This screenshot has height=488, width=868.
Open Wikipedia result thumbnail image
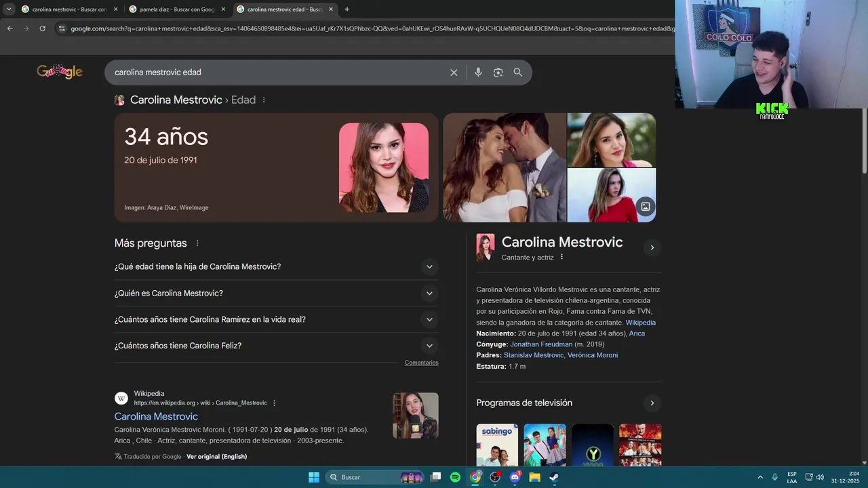[x=416, y=415]
